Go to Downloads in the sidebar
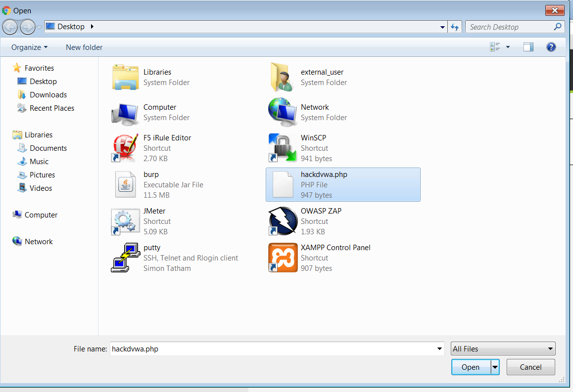This screenshot has height=392, width=573. (x=48, y=95)
